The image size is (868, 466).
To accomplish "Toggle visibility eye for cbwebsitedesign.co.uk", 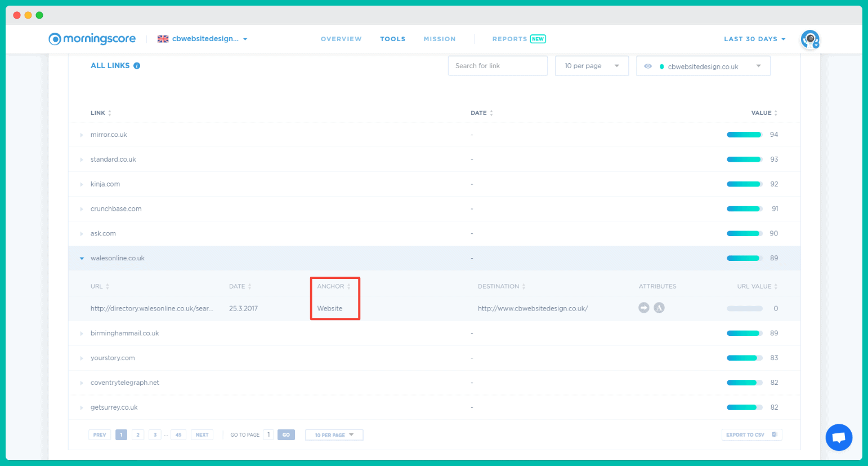I will pyautogui.click(x=648, y=66).
